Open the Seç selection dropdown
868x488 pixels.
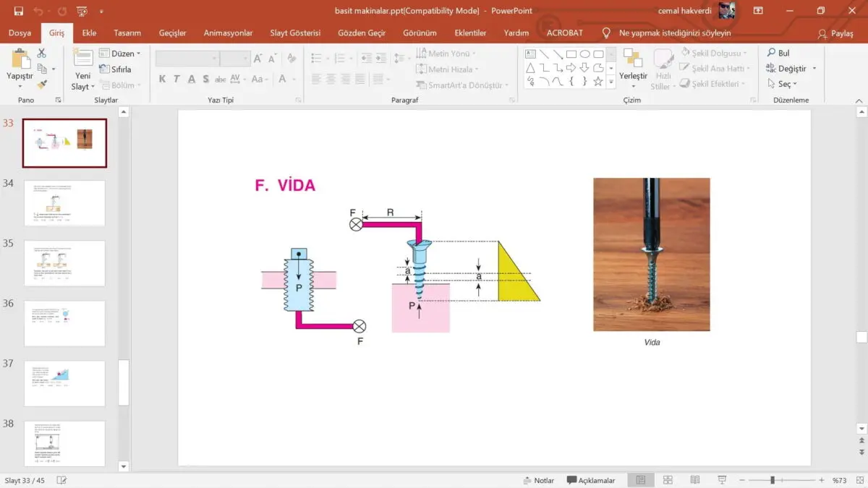(x=784, y=84)
